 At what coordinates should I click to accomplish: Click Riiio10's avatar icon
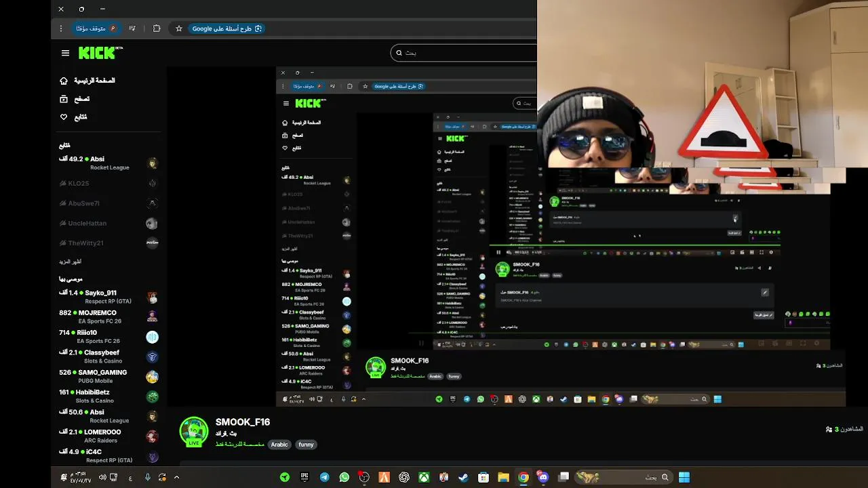(x=152, y=337)
